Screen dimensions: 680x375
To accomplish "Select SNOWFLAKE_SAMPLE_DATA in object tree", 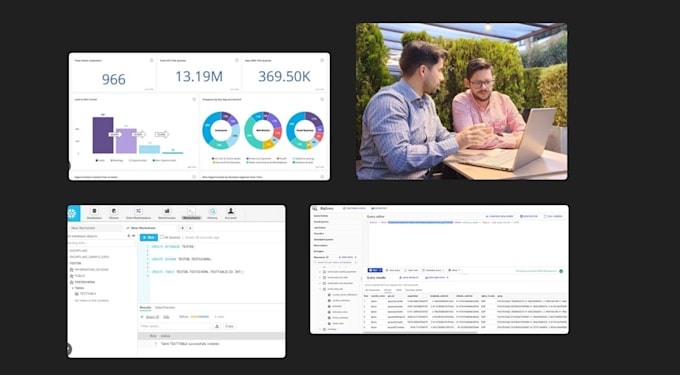I will coord(89,257).
